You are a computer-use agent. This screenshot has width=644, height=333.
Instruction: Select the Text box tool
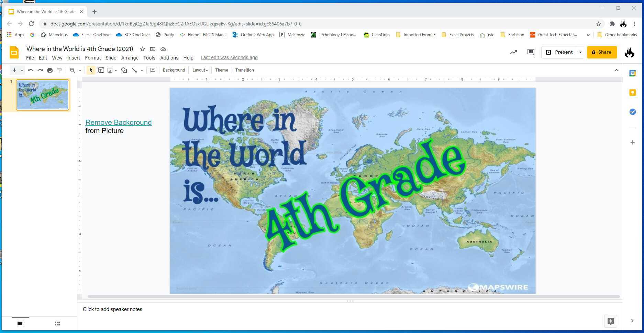(x=101, y=70)
